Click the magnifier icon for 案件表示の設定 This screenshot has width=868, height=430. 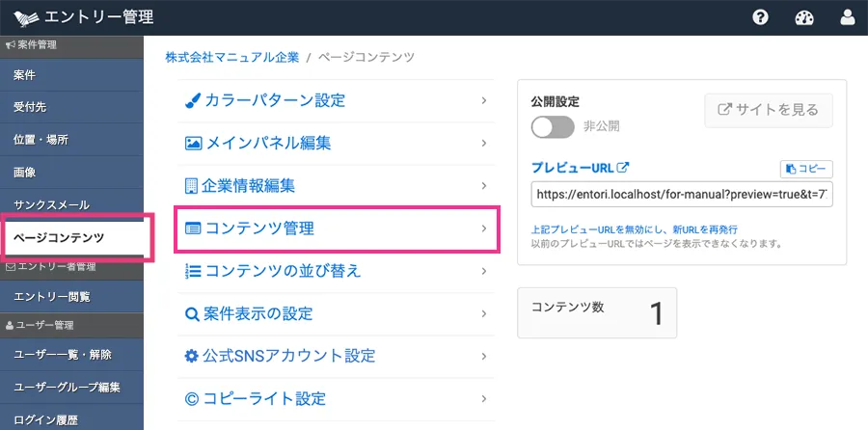[192, 313]
